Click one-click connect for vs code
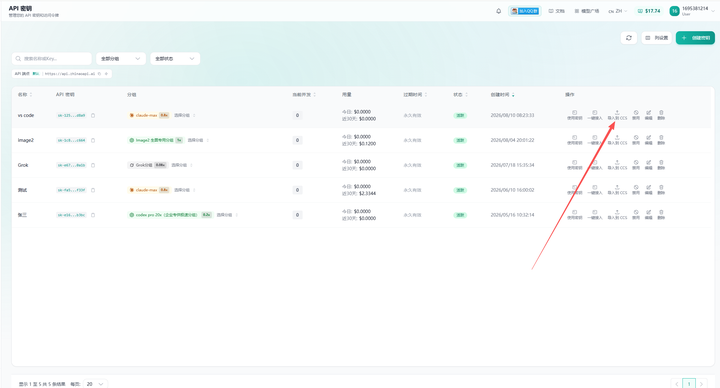The height and width of the screenshot is (388, 720). (x=595, y=115)
